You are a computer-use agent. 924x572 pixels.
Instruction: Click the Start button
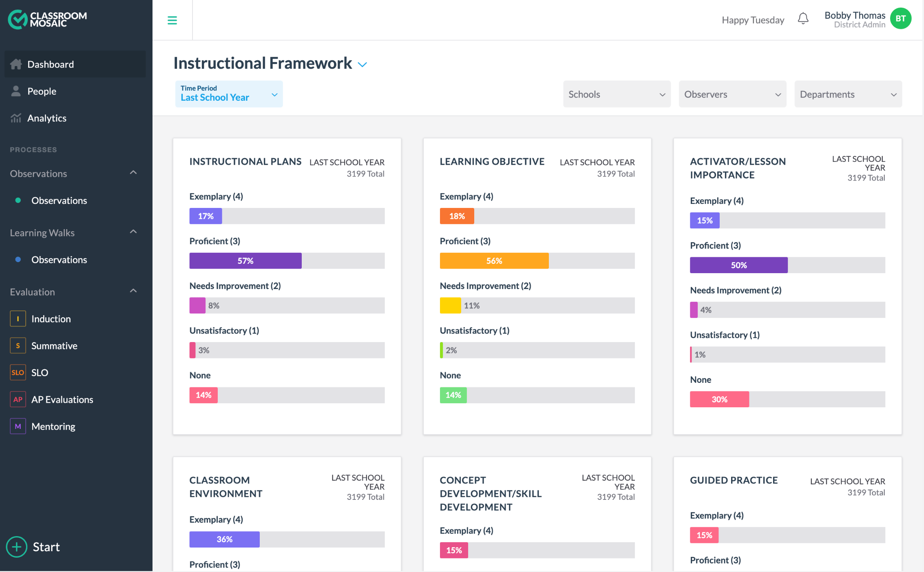[33, 546]
